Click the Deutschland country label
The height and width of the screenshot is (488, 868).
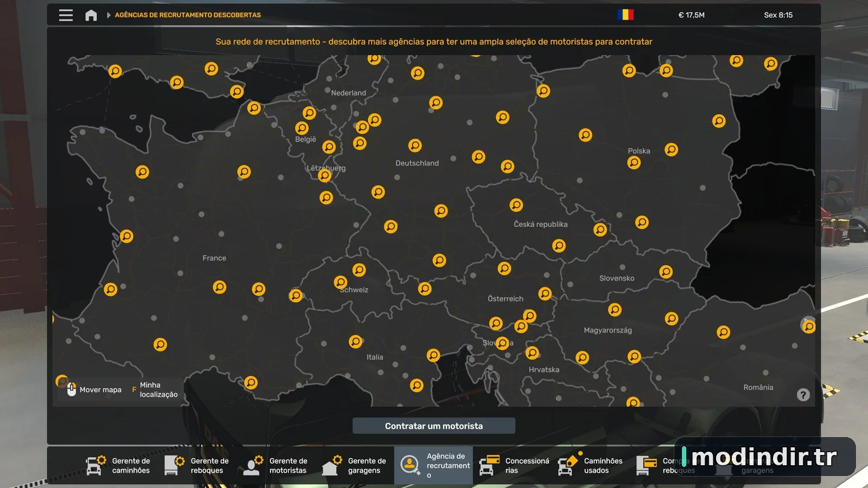tap(417, 163)
